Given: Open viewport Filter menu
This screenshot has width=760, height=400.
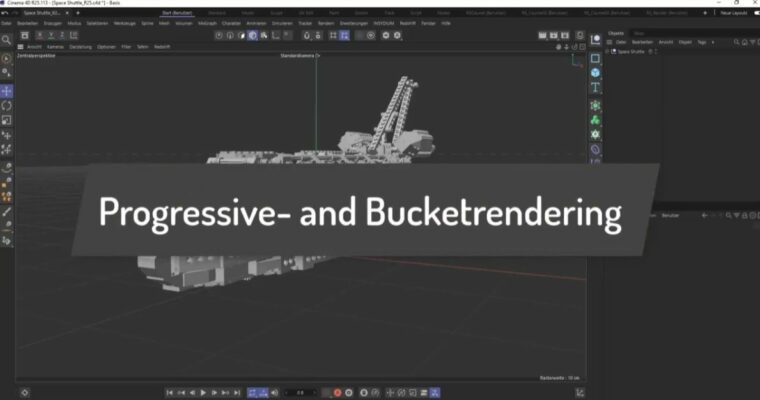Looking at the screenshot, I should pyautogui.click(x=126, y=47).
